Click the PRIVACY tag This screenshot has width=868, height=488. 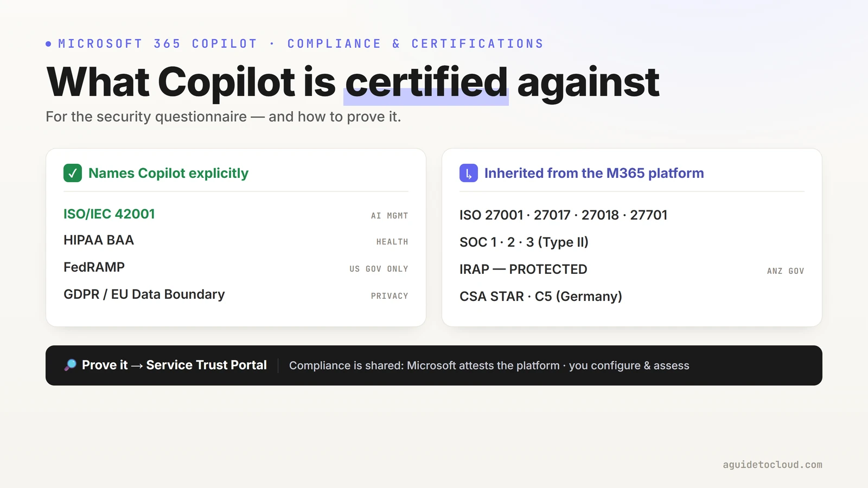coord(390,296)
